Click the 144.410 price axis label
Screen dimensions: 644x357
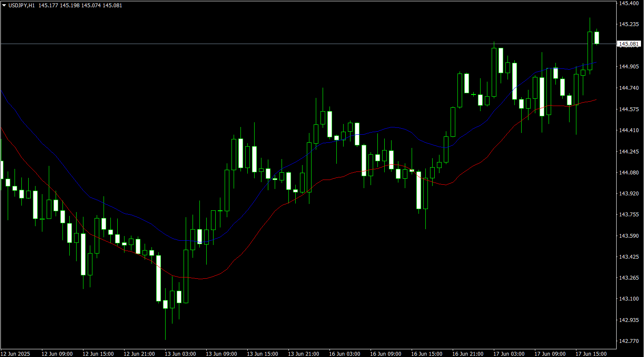(x=629, y=130)
